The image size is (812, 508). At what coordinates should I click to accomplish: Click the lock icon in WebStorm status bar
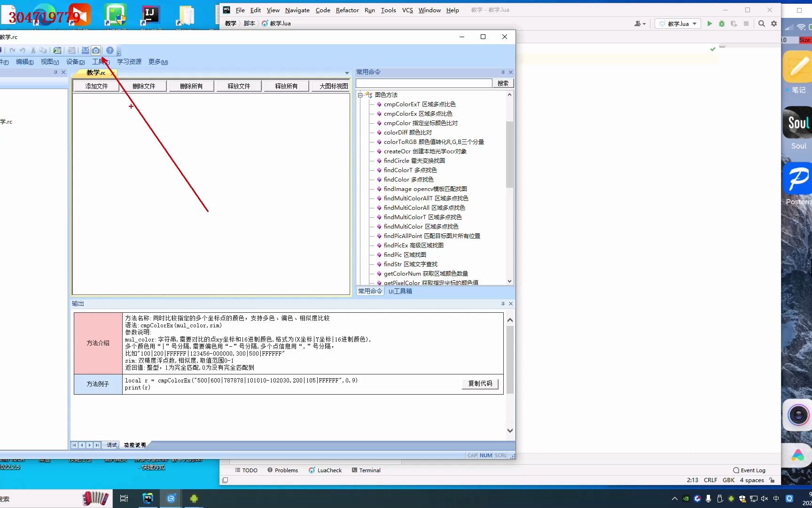pos(772,480)
